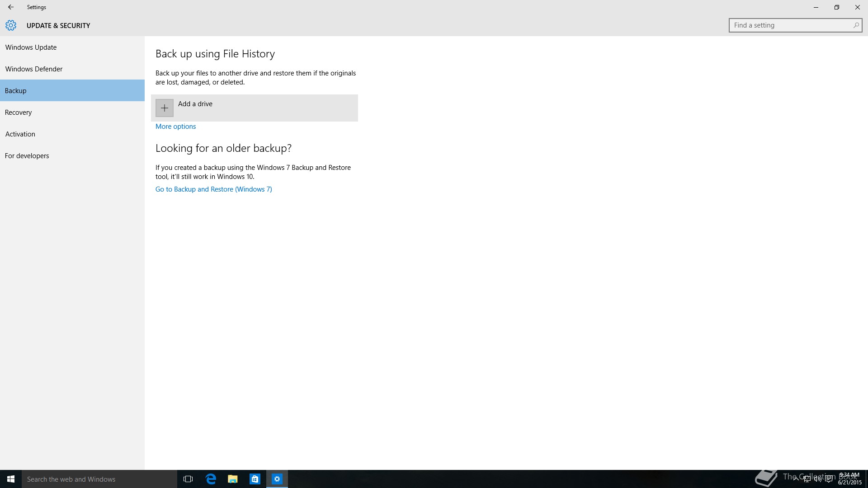Open the For developers section
This screenshot has height=488, width=868.
[x=27, y=156]
